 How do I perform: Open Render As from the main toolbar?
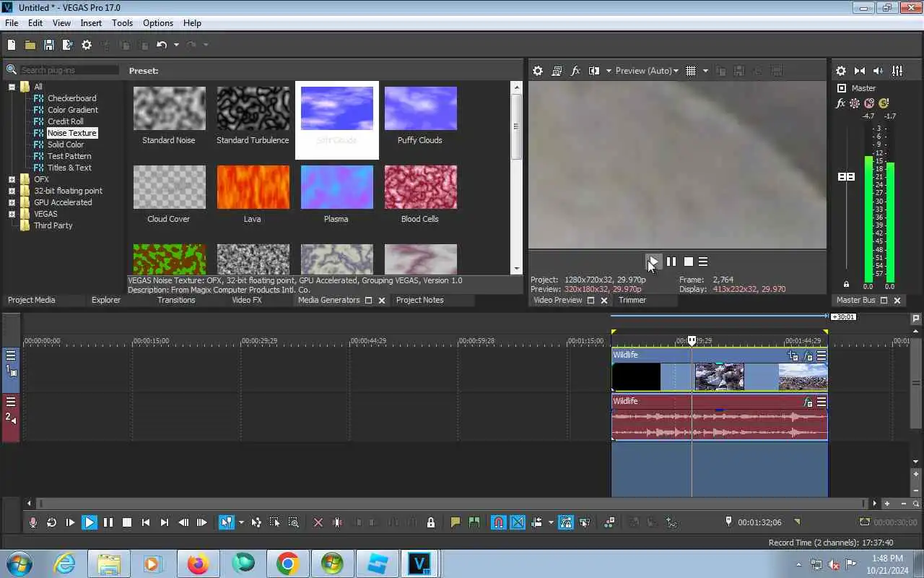coord(68,45)
